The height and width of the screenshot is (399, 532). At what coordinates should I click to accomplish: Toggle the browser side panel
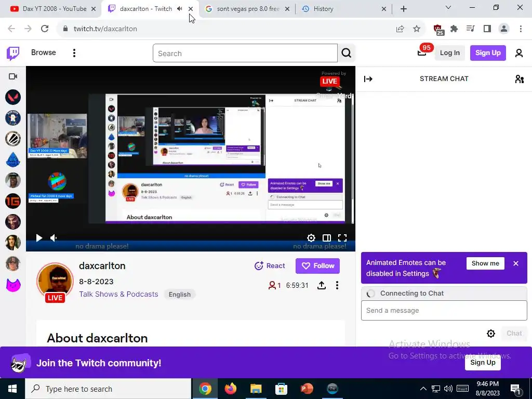click(487, 29)
